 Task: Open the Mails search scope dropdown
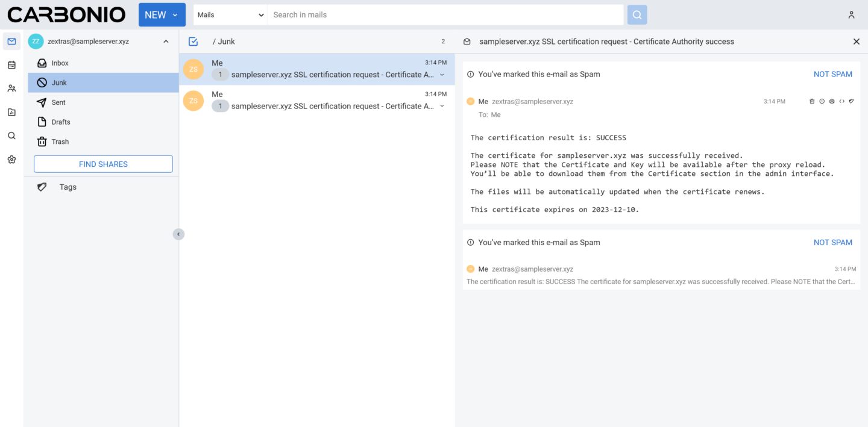point(230,14)
